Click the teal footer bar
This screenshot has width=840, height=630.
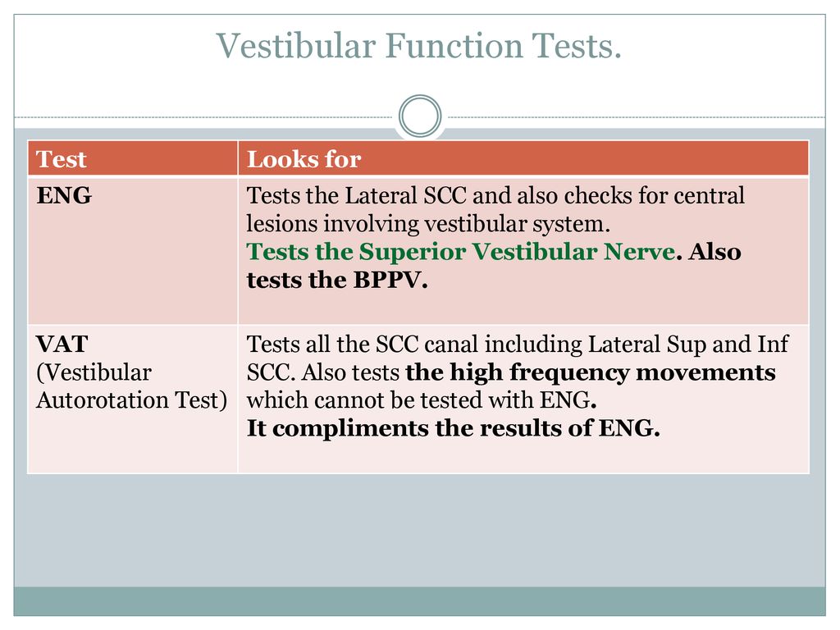click(x=420, y=601)
